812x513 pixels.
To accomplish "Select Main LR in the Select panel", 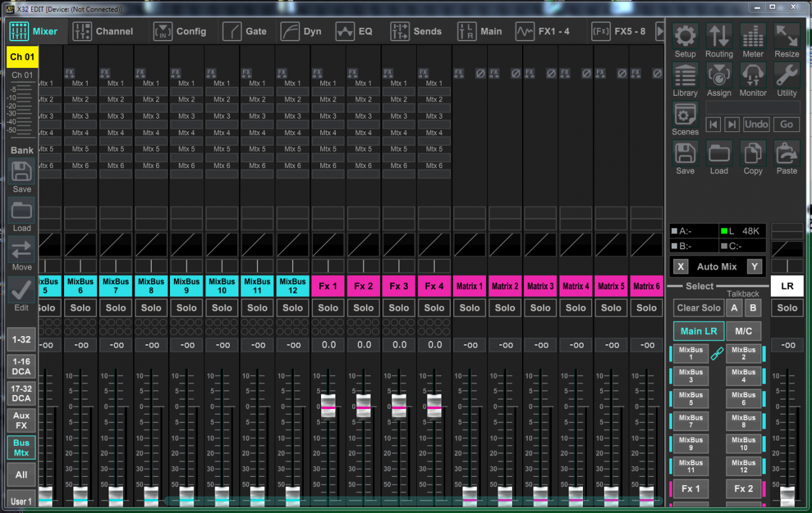I will 698,331.
